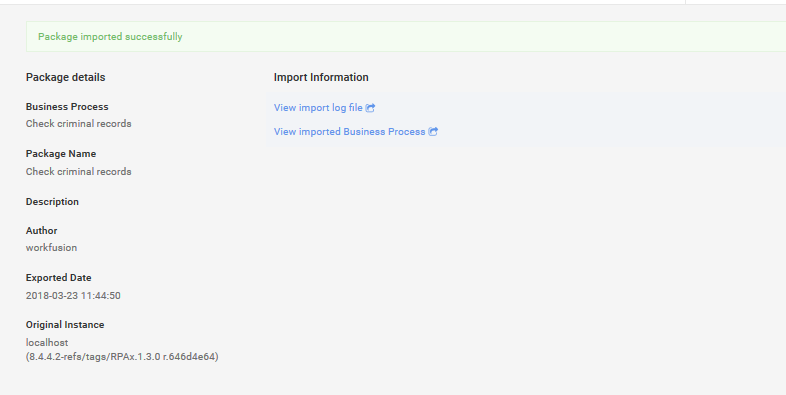This screenshot has width=786, height=395.
Task: Open the View imported Business Process link
Action: coord(349,131)
